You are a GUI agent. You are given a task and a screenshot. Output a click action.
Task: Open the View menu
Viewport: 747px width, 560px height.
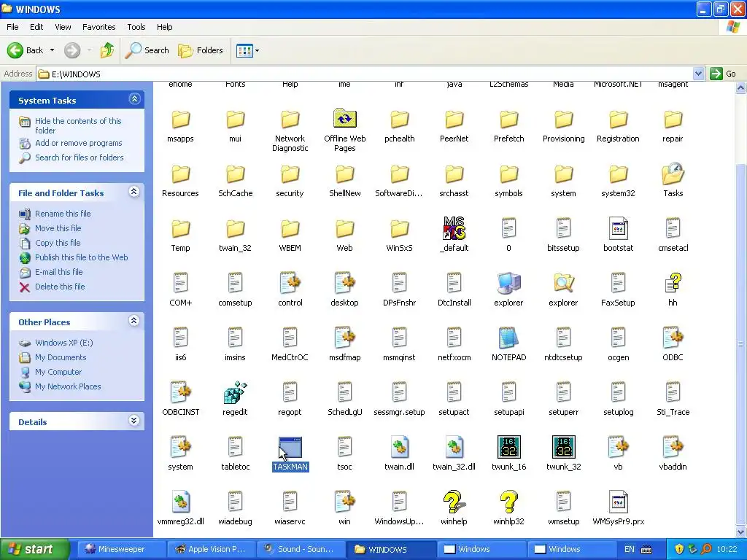[63, 27]
